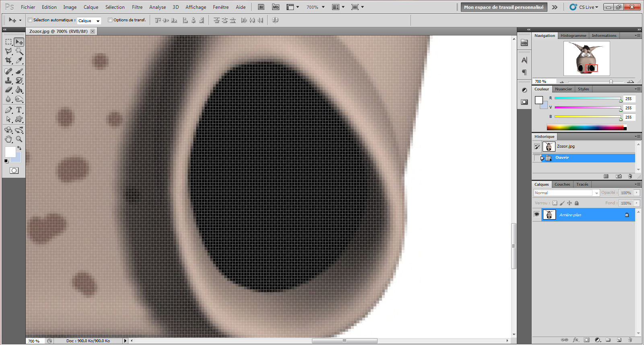Screen dimensions: 644x345
Task: Click the foreground color swatch in toolbox
Action: point(10,152)
